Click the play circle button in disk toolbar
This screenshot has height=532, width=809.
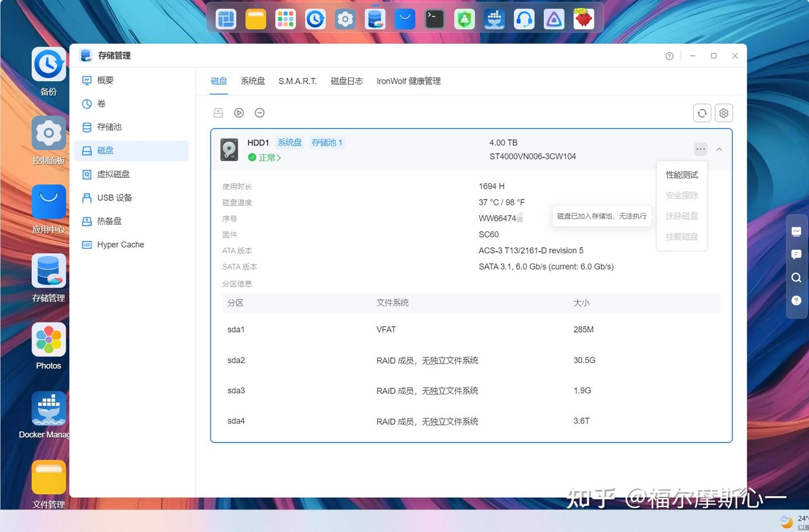tap(239, 113)
